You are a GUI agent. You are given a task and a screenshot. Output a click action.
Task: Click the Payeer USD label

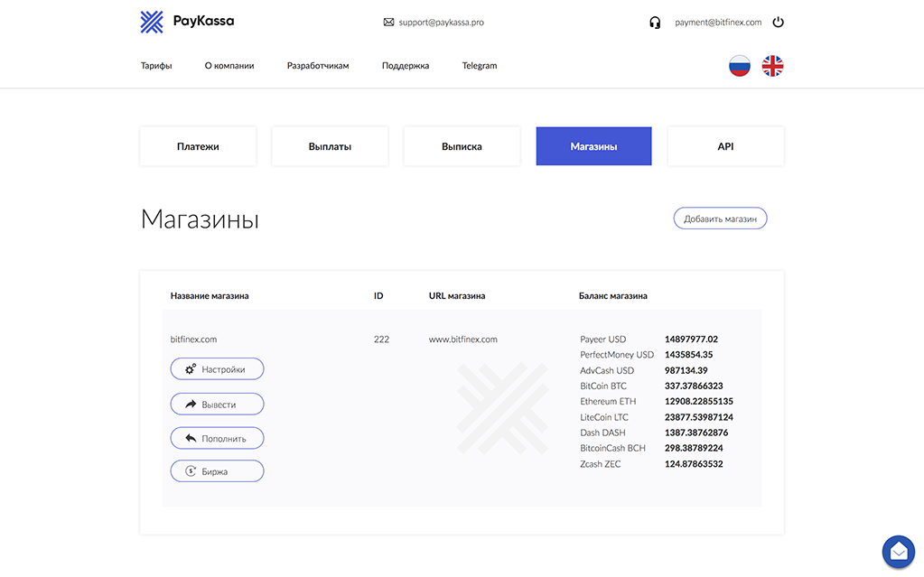[x=602, y=340]
